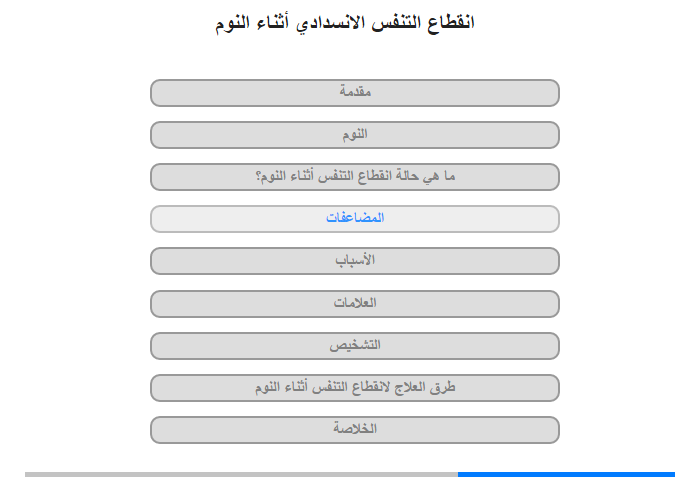Go to the الأسباب section
Screen dimensions: 700x480
click(355, 261)
